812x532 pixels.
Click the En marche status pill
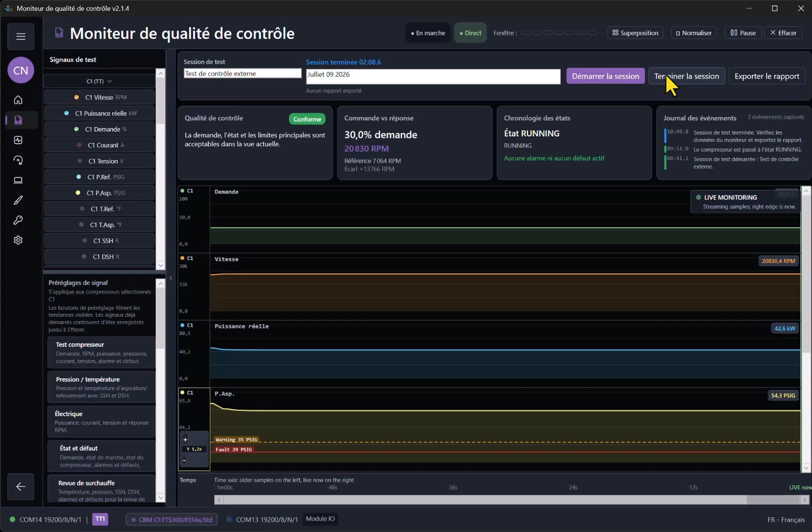[428, 33]
